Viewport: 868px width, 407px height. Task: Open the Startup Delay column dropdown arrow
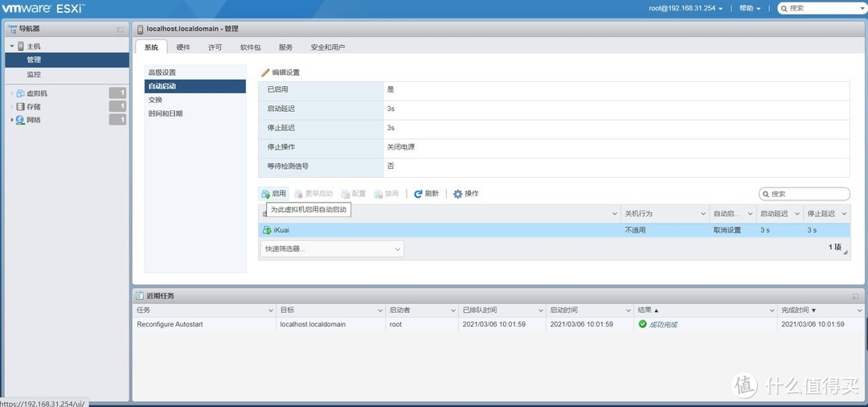[x=797, y=214]
